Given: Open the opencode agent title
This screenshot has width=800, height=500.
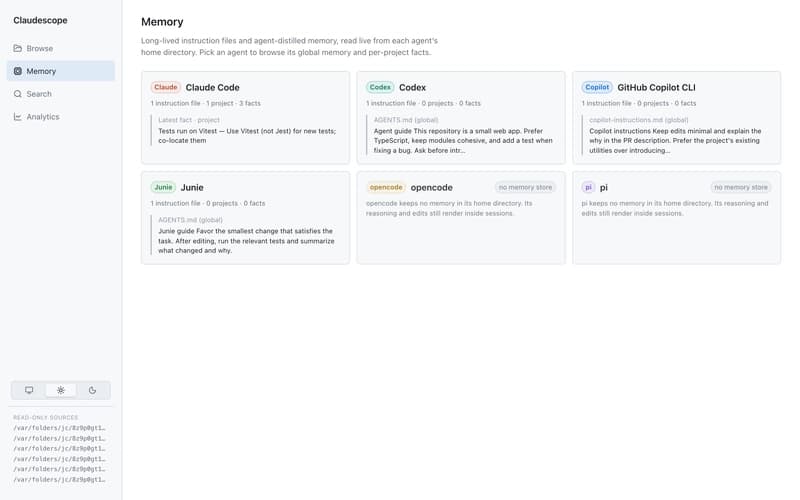Looking at the screenshot, I should [432, 188].
